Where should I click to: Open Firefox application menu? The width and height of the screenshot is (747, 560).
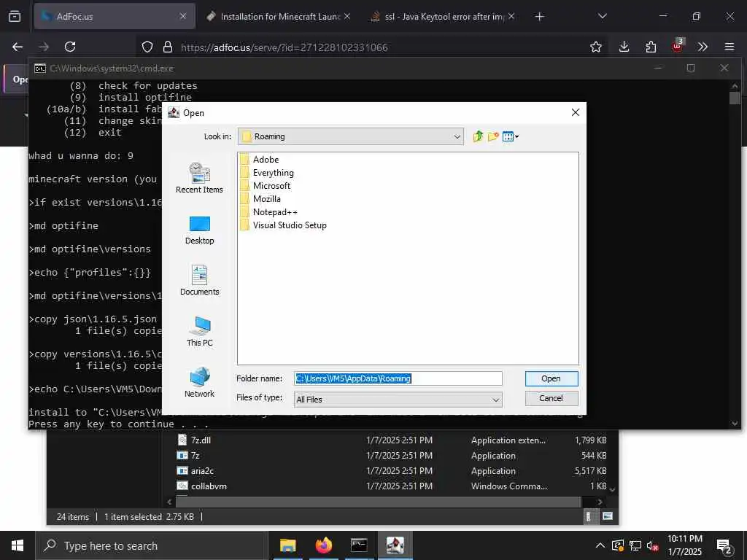click(729, 47)
